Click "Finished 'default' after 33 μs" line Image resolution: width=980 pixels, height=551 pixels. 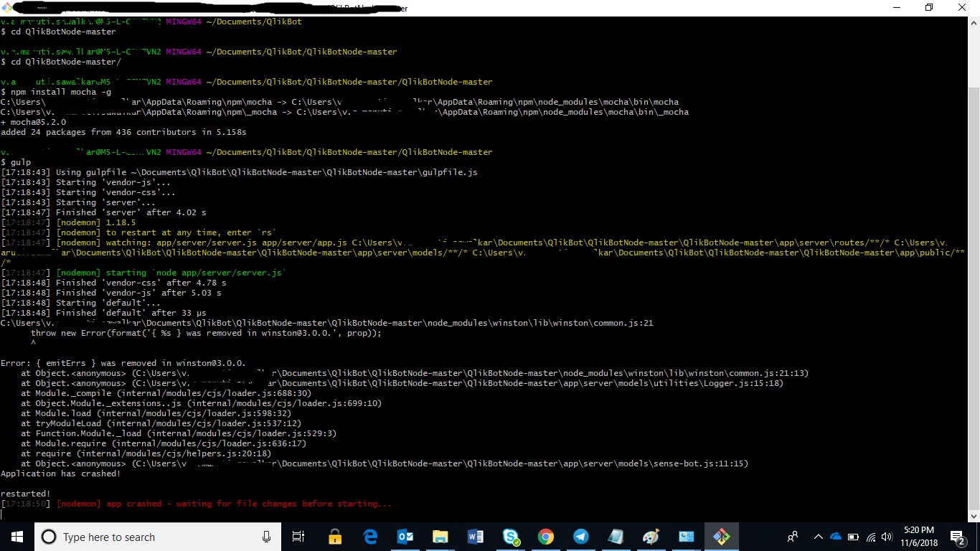click(x=103, y=313)
